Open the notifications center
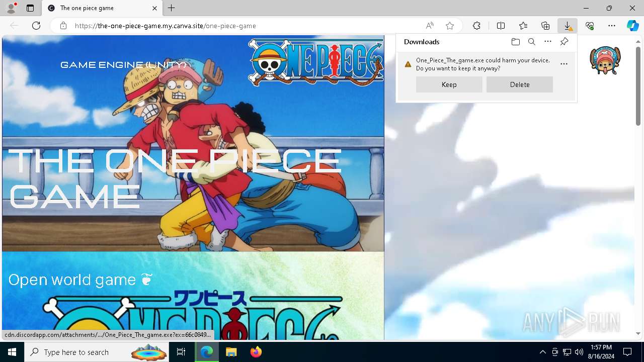Image resolution: width=644 pixels, height=362 pixels. tap(627, 352)
